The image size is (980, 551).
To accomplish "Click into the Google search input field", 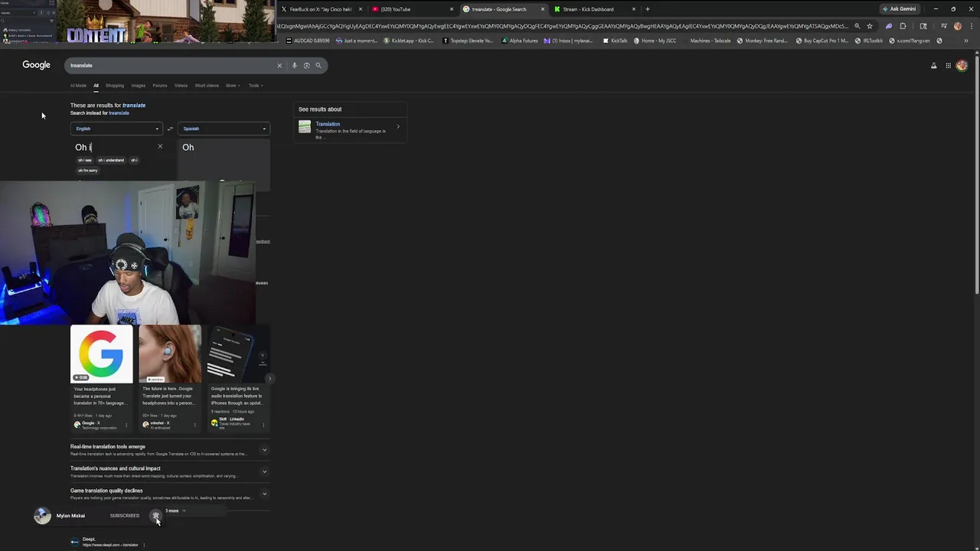I will [170, 65].
